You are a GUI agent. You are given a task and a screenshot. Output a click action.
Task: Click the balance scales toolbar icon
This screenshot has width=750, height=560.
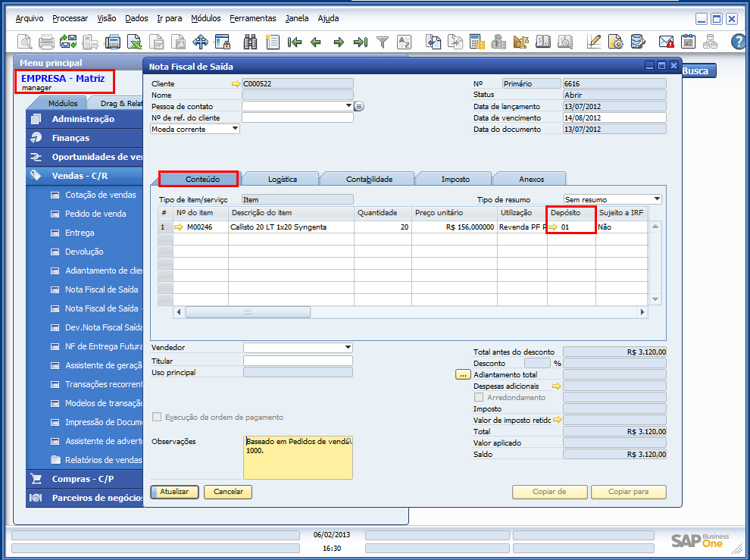click(x=521, y=42)
